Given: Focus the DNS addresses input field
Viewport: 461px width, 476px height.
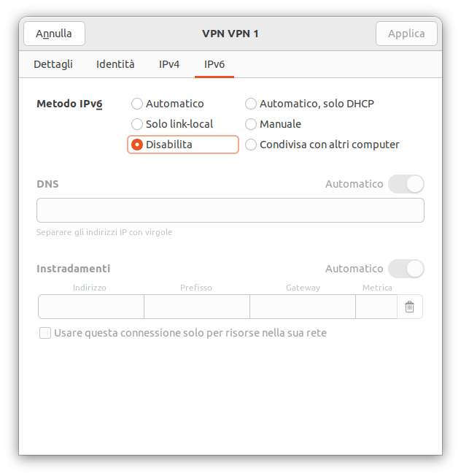Looking at the screenshot, I should coord(230,210).
